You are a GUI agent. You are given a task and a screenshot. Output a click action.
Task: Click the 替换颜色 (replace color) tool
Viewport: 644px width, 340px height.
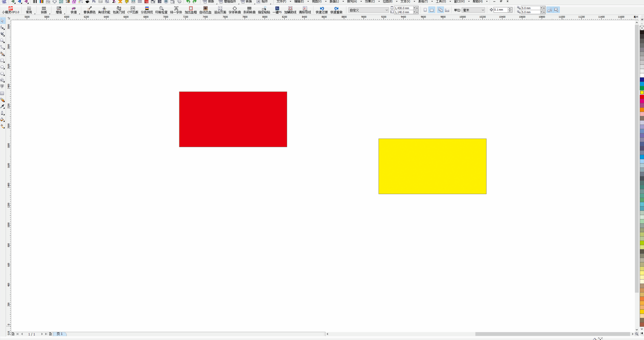coord(89,10)
